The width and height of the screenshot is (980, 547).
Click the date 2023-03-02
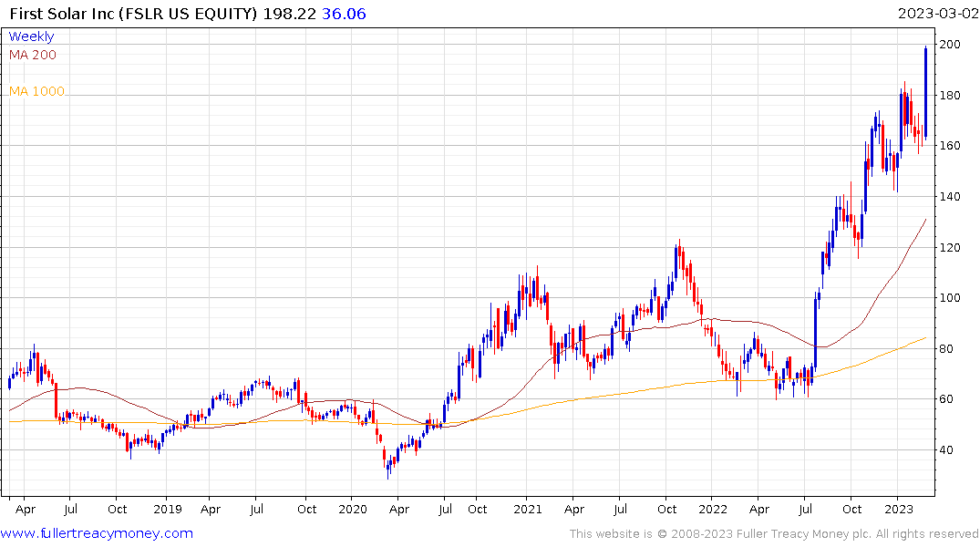point(938,14)
